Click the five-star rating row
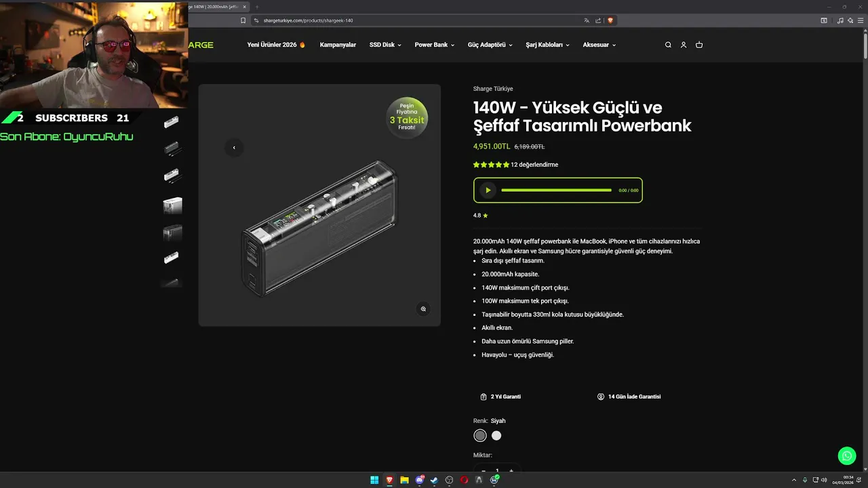This screenshot has width=868, height=488. click(491, 165)
